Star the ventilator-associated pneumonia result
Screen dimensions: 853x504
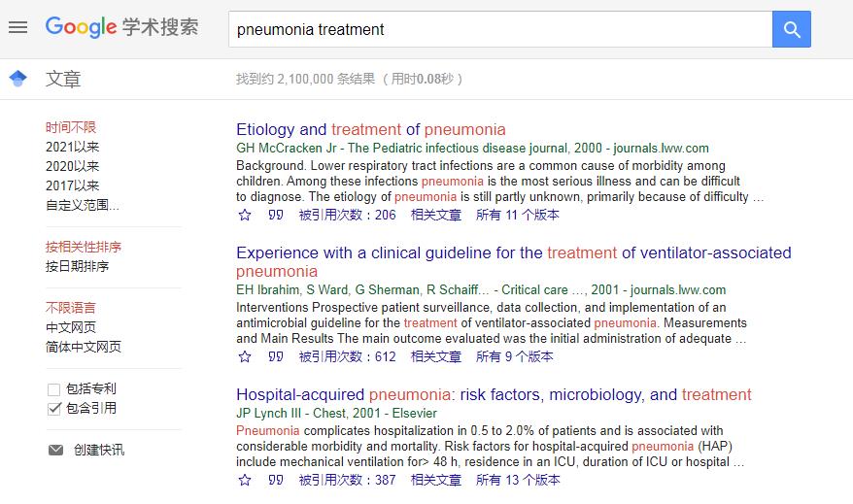tap(245, 356)
